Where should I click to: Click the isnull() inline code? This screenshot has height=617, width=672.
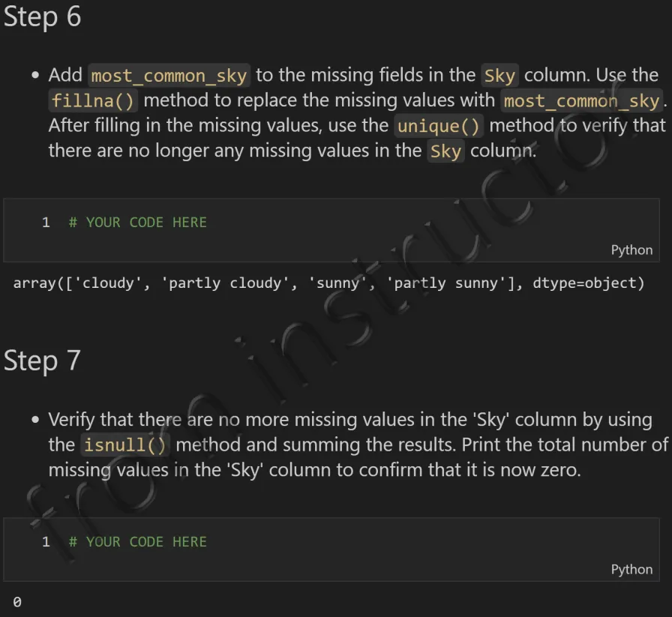[x=124, y=445]
